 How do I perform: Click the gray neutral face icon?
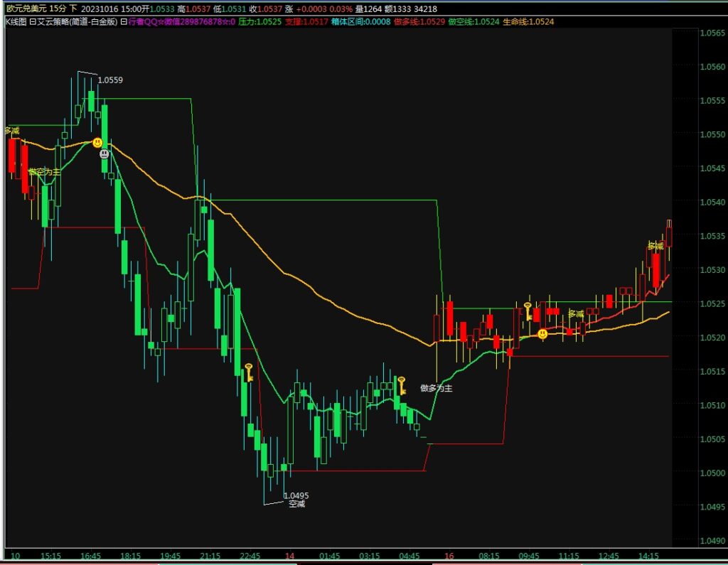click(105, 153)
